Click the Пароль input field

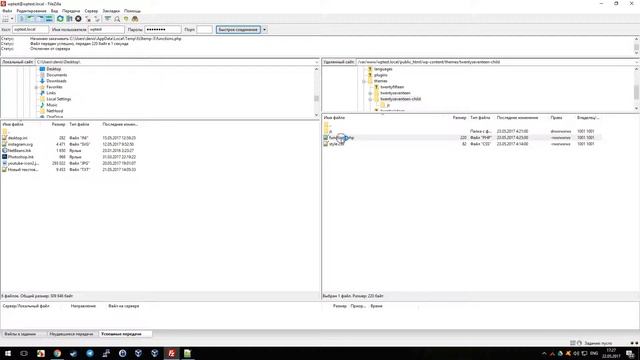163,29
